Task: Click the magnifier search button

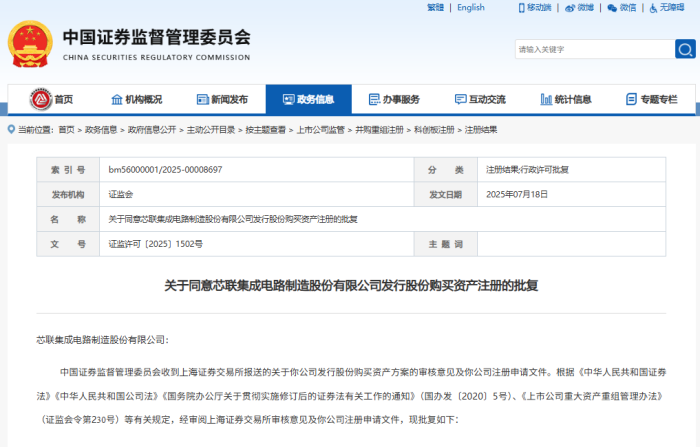Action: [685, 49]
